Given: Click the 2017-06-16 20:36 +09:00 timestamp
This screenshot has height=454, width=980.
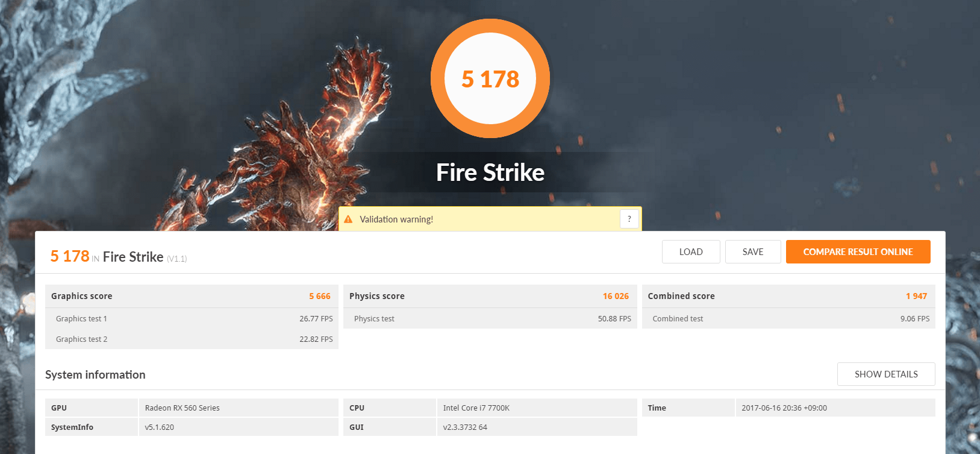Looking at the screenshot, I should 784,408.
